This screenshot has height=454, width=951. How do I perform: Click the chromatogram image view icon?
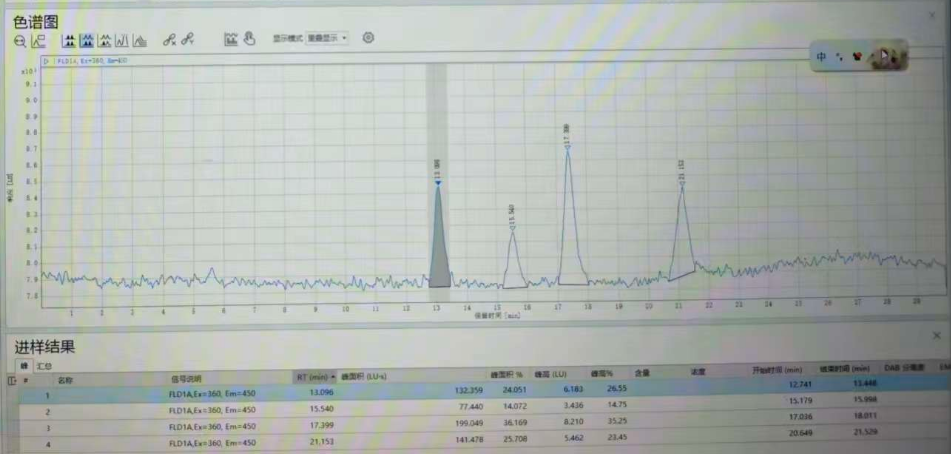[231, 39]
